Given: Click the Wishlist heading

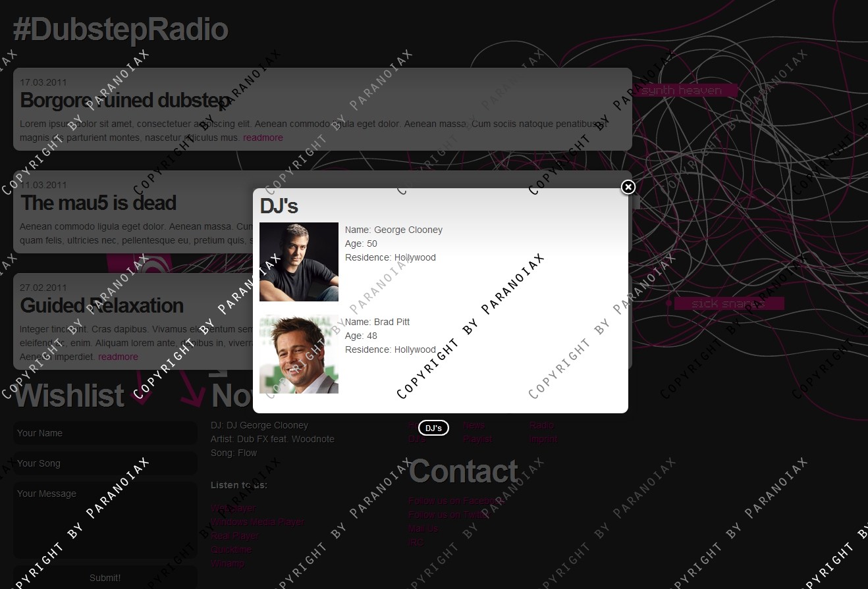Looking at the screenshot, I should point(69,396).
